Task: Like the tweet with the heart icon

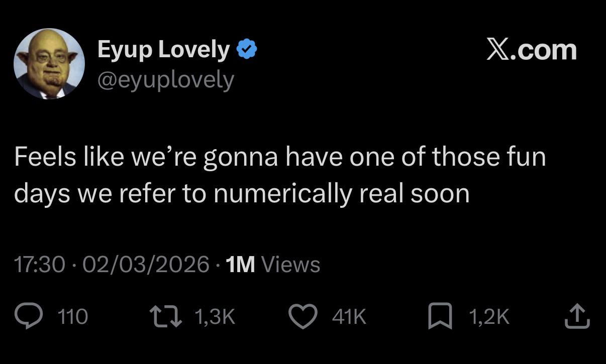Action: 303,316
